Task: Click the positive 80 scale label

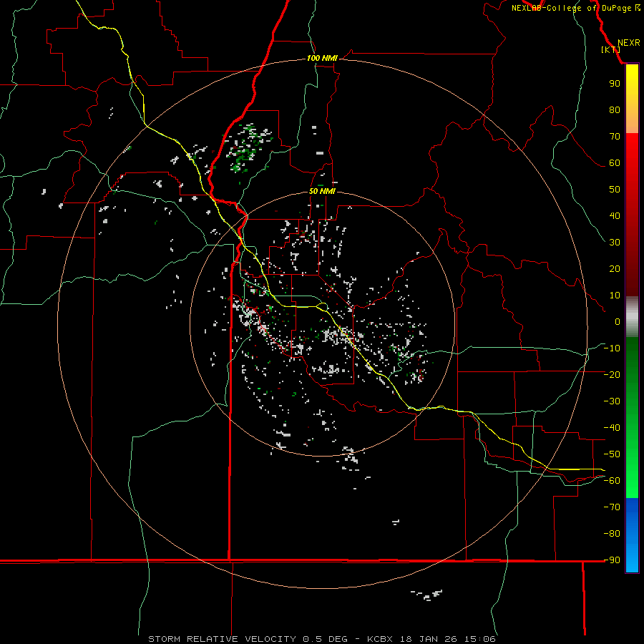Action: pyautogui.click(x=615, y=110)
